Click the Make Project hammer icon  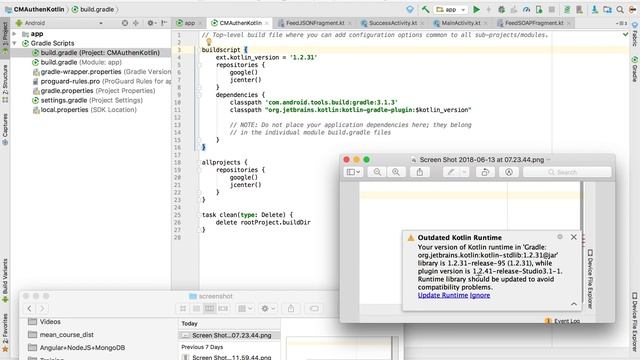click(x=425, y=9)
